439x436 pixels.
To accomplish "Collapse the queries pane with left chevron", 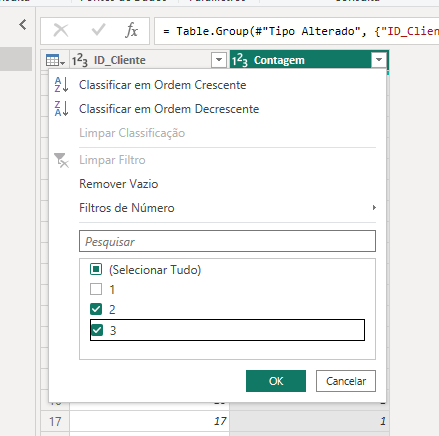I will (23, 24).
